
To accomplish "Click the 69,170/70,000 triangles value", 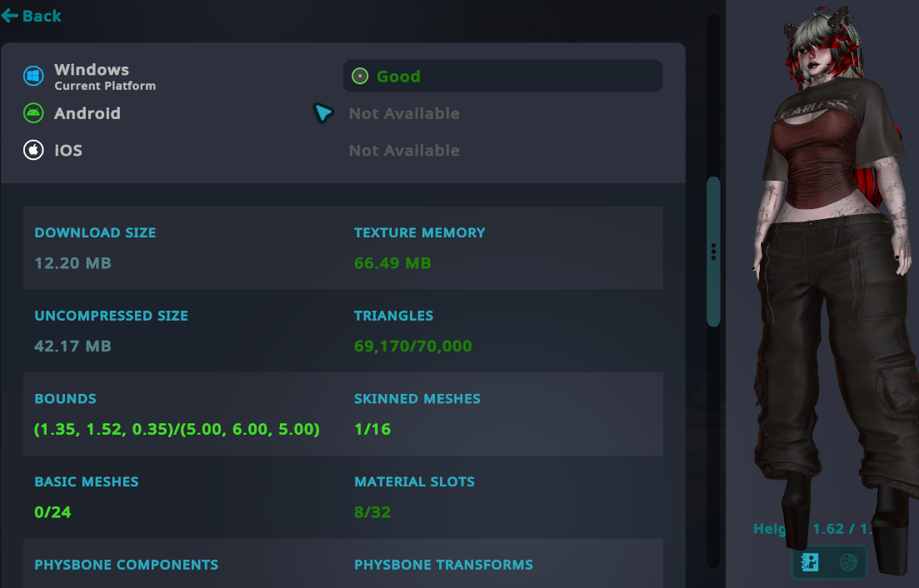I will tap(413, 346).
